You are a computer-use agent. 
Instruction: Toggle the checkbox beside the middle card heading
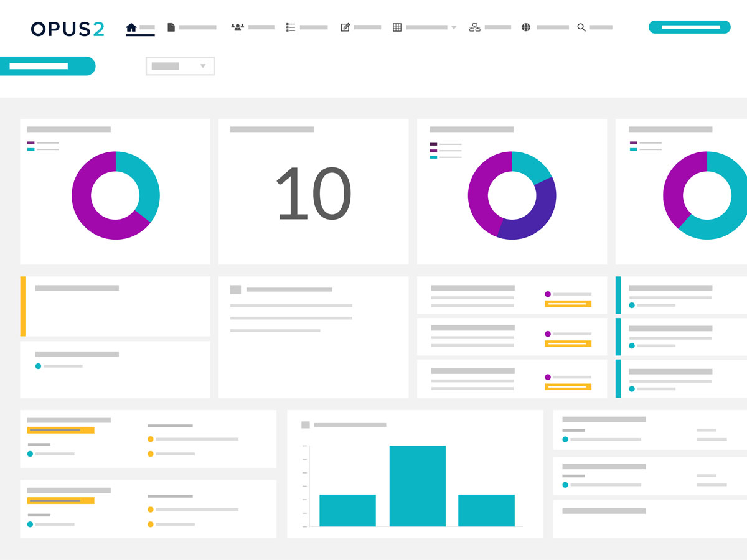point(235,289)
